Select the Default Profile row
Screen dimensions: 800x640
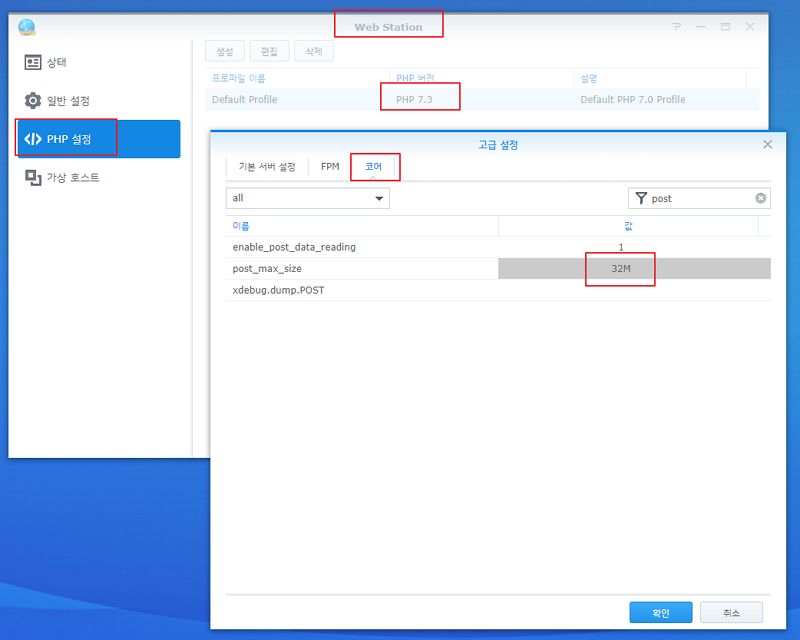tap(482, 100)
